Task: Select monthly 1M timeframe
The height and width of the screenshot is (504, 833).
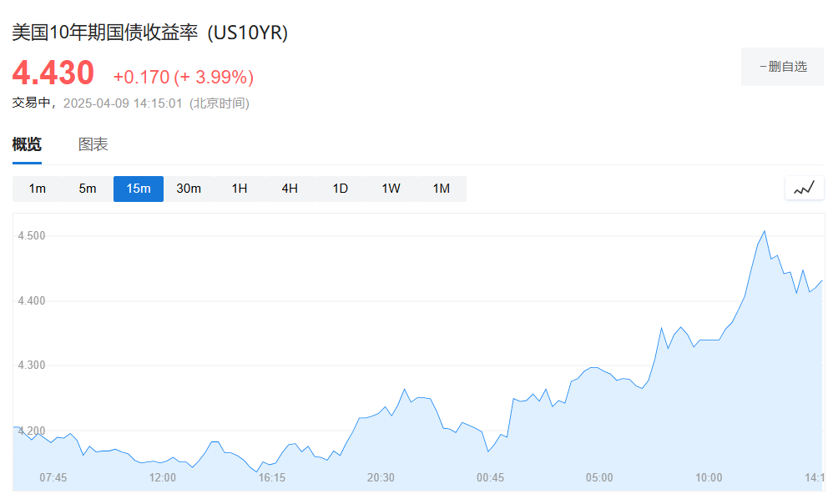Action: pyautogui.click(x=442, y=189)
